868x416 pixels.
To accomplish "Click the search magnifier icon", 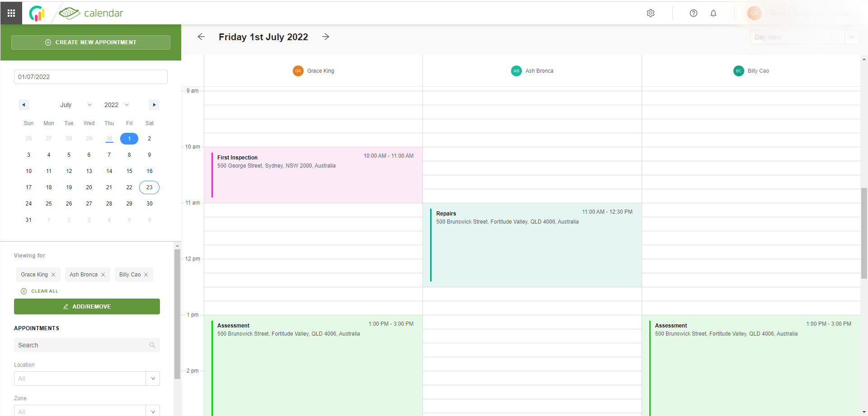I will point(152,345).
